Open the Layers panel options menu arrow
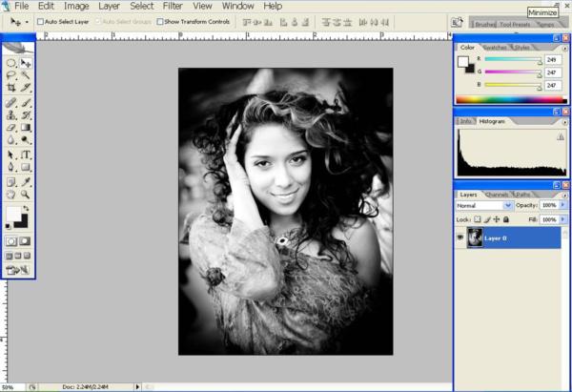The width and height of the screenshot is (572, 392). coord(565,196)
